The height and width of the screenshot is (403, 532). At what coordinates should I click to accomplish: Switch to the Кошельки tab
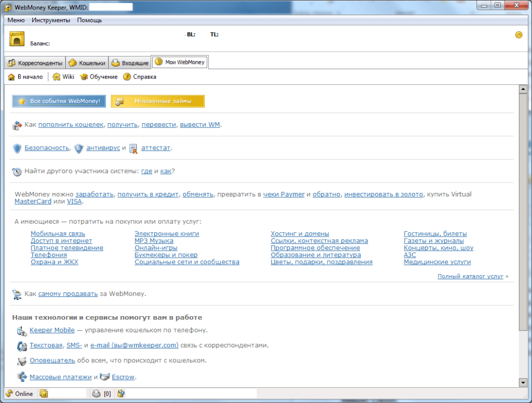[87, 63]
